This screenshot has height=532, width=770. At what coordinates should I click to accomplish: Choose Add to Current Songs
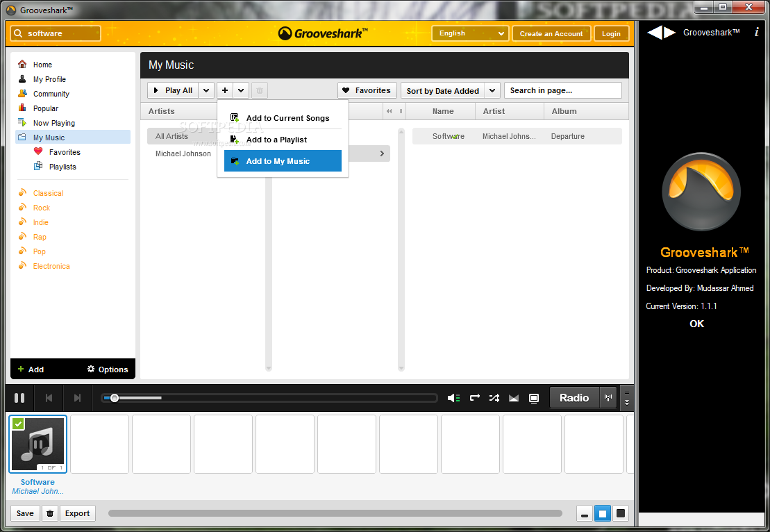tap(283, 118)
